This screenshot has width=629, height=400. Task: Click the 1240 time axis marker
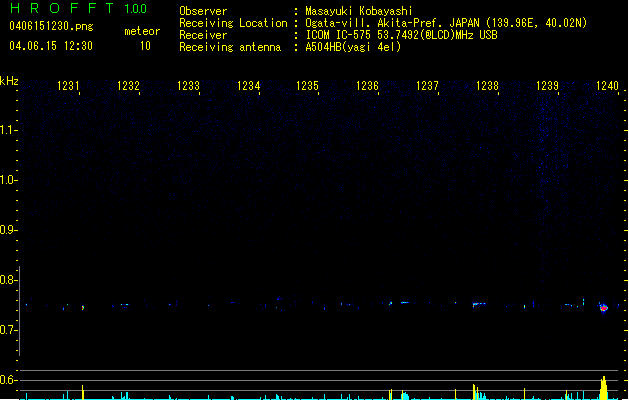(608, 86)
